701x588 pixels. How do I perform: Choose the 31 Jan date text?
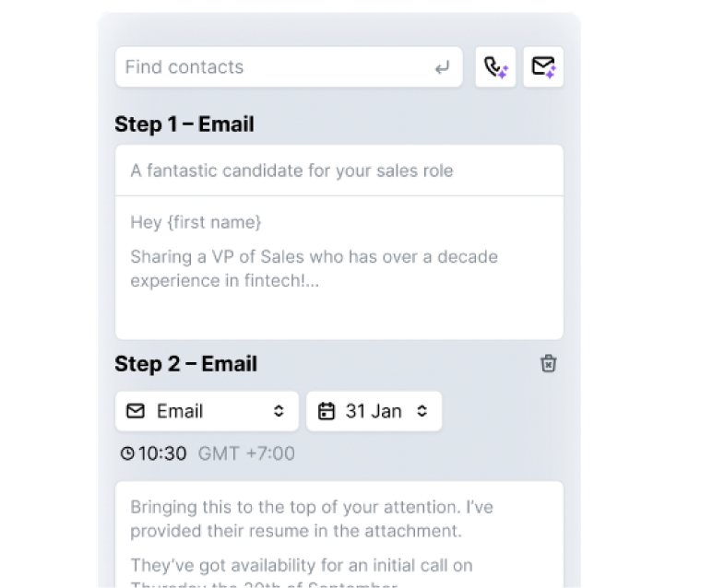point(374,411)
